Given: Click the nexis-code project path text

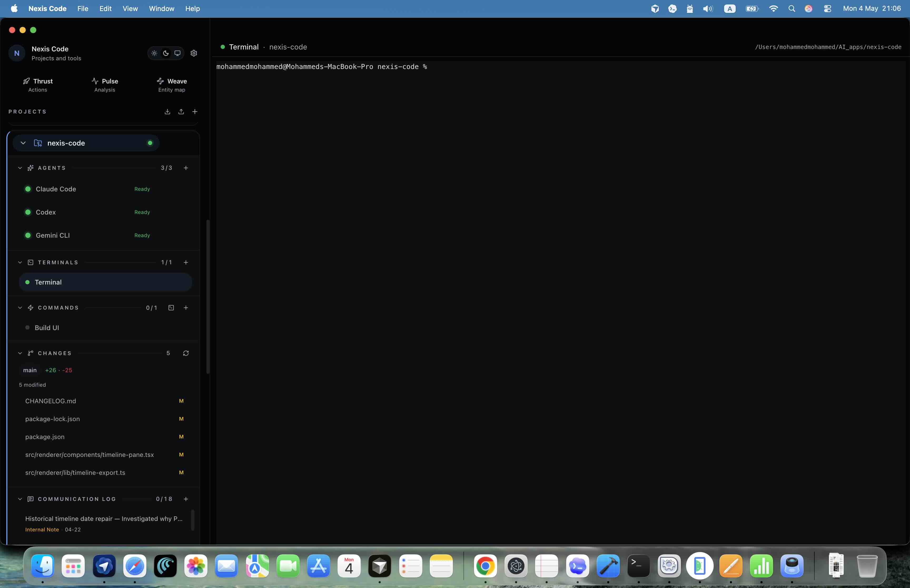Looking at the screenshot, I should click(x=828, y=47).
